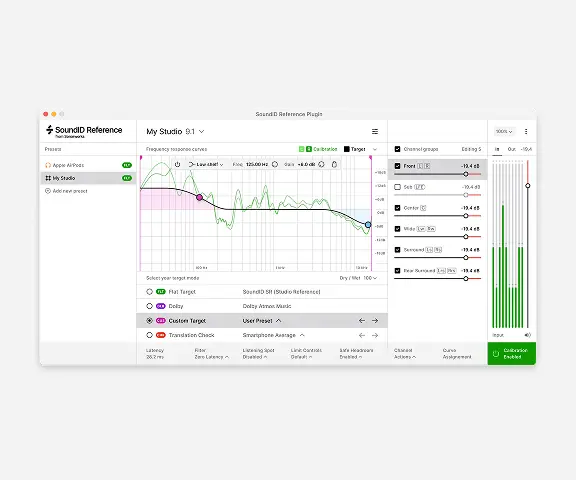This screenshot has height=480, width=576.
Task: Open the Curve Assignment option
Action: tap(457, 354)
